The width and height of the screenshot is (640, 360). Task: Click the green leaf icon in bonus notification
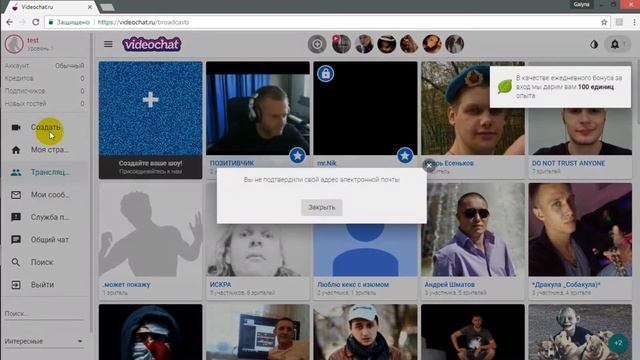click(505, 87)
